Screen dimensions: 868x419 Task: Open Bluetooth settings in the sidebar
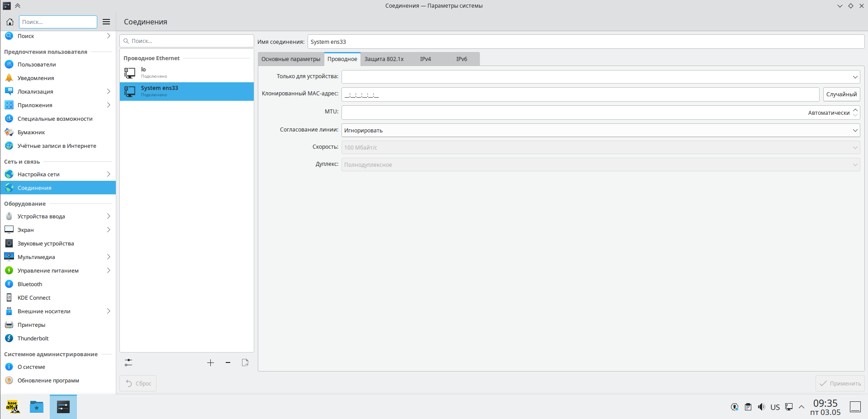(x=30, y=284)
